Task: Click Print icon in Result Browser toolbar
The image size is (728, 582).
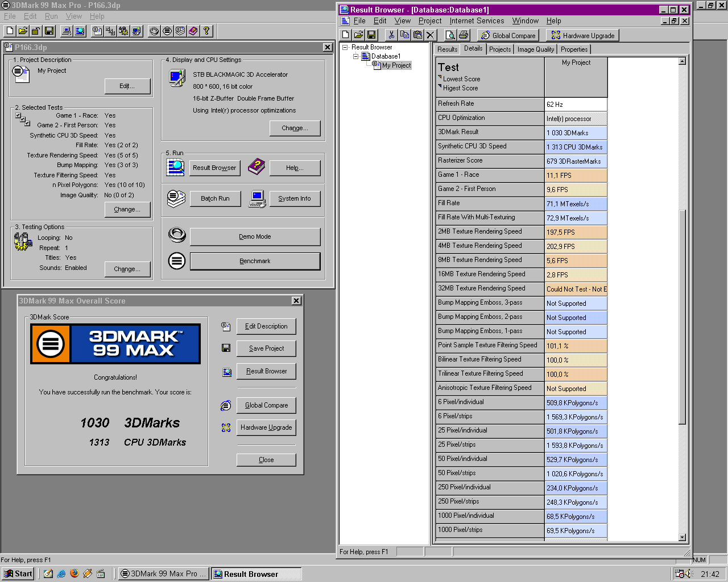Action: click(463, 35)
